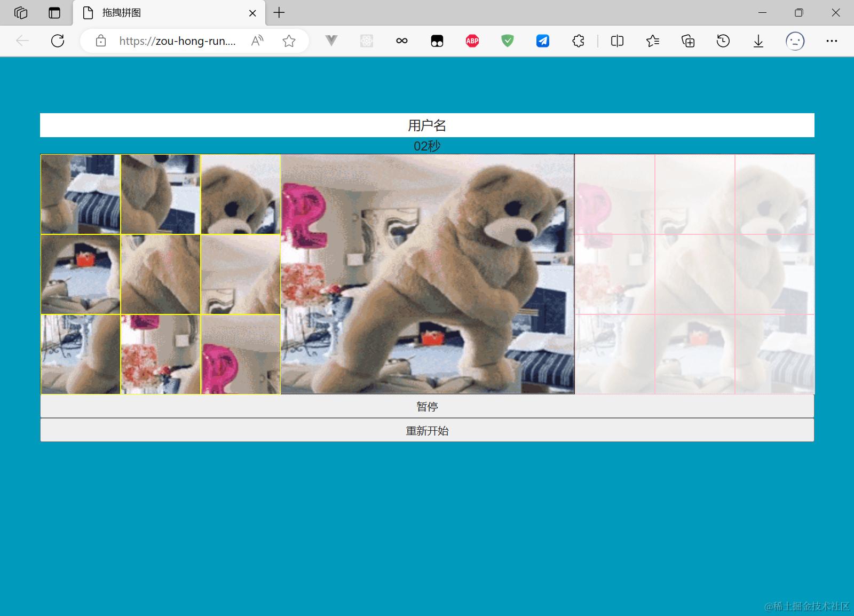Click the faded target cell with the pink balloon
Screen dimensions: 854x616
[x=615, y=194]
